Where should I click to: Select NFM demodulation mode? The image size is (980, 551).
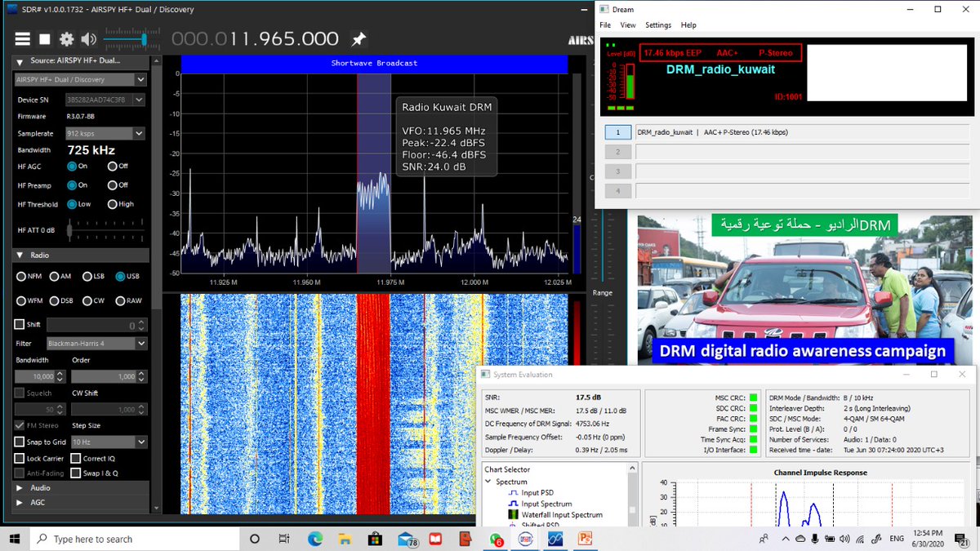click(x=21, y=277)
